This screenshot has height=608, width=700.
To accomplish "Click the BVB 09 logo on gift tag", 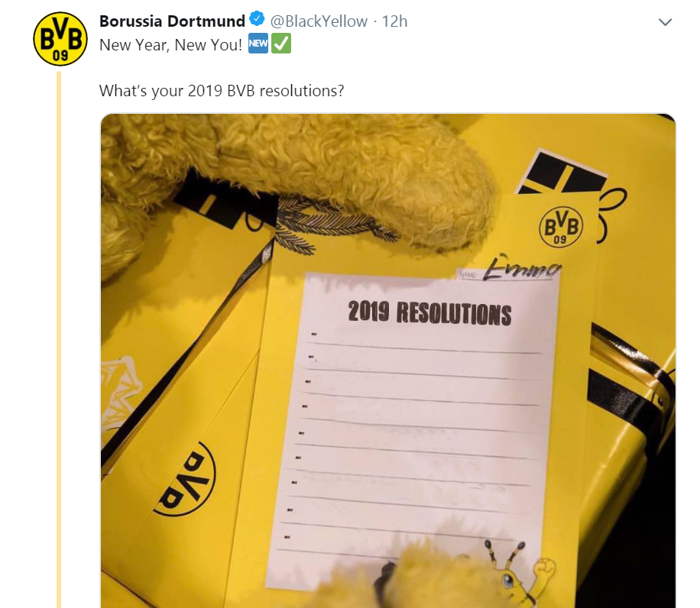I will [561, 228].
